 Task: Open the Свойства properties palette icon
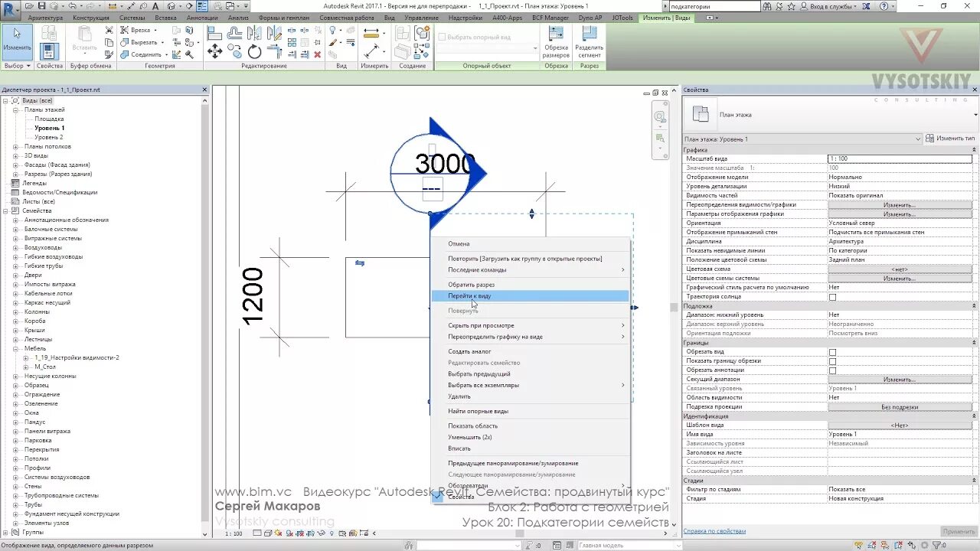[x=49, y=51]
